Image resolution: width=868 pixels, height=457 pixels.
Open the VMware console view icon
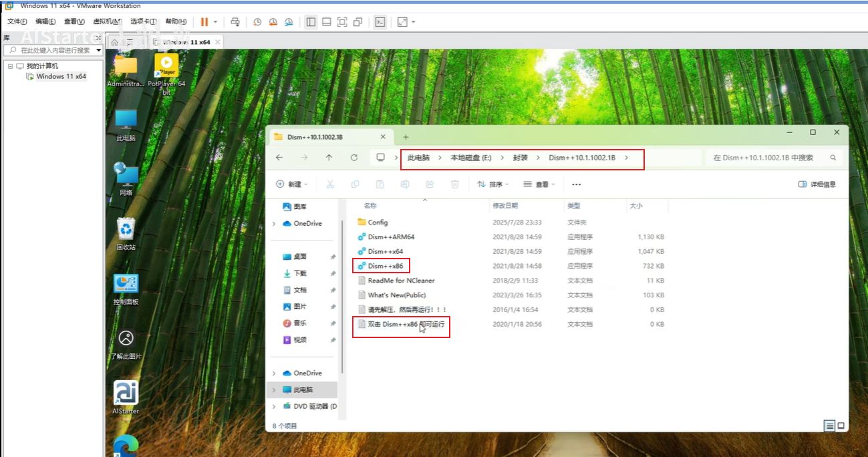(x=380, y=22)
